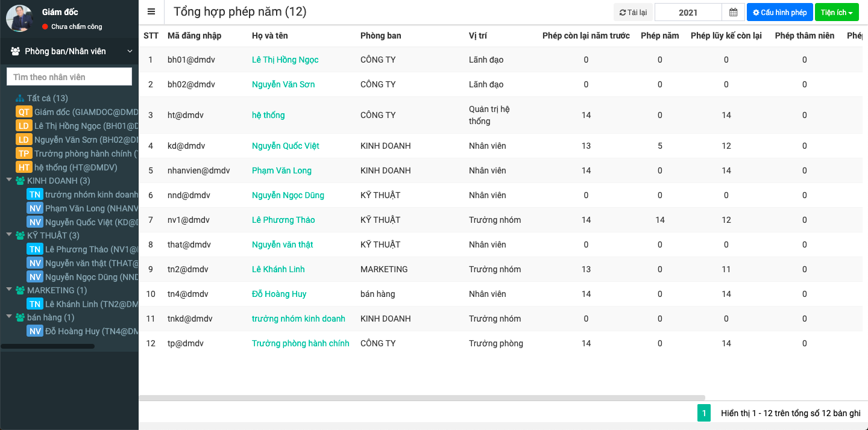Click the hamburger menu icon

coord(151,12)
